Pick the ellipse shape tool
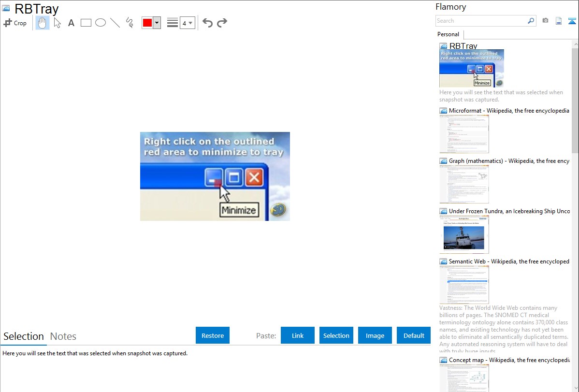Image resolution: width=579 pixels, height=392 pixels. [x=101, y=23]
